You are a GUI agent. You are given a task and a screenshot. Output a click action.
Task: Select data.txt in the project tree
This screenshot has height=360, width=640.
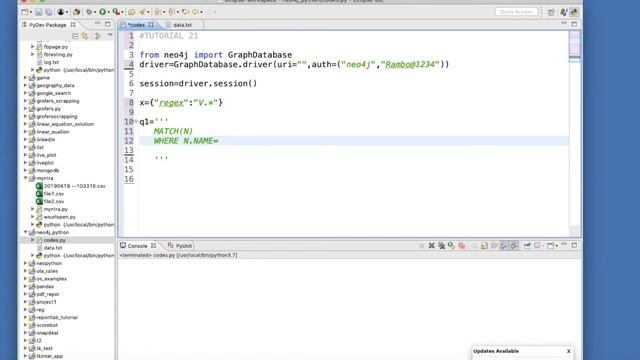pos(53,248)
